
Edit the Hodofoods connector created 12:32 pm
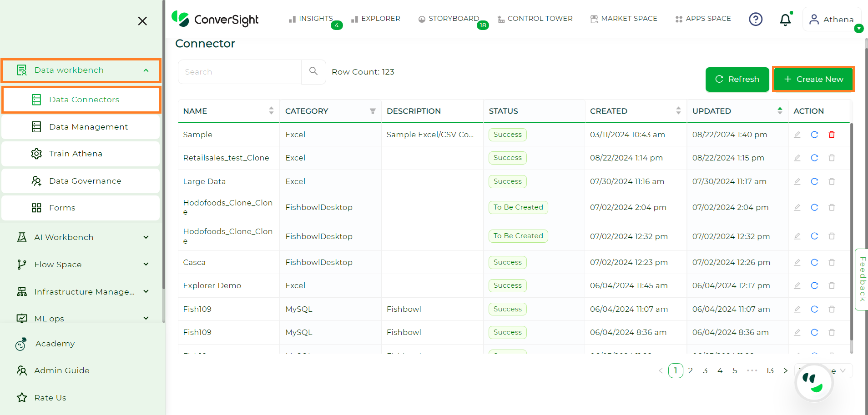click(797, 236)
